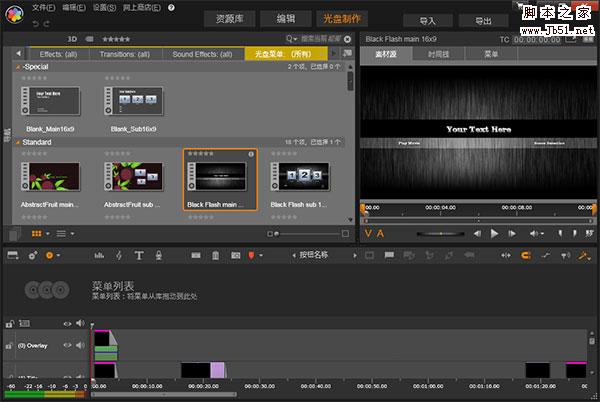Click the trash delete icon in the timeline toolbar
600x402 pixels.
[x=216, y=256]
